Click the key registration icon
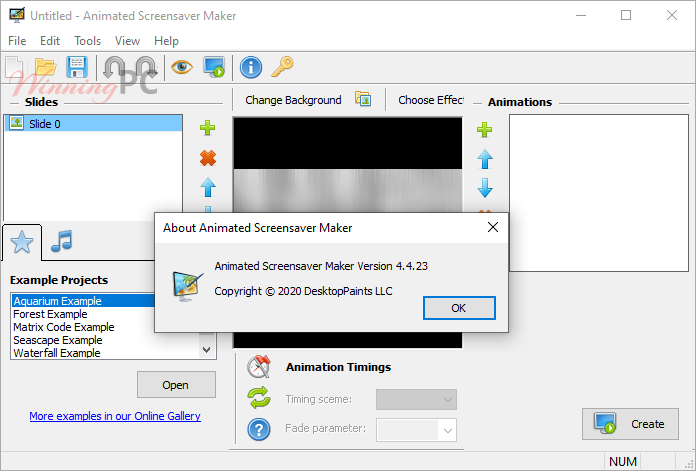 tap(282, 67)
